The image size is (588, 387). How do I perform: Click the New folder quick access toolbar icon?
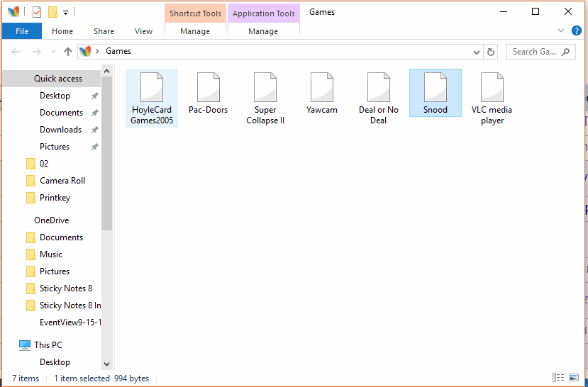pyautogui.click(x=53, y=12)
